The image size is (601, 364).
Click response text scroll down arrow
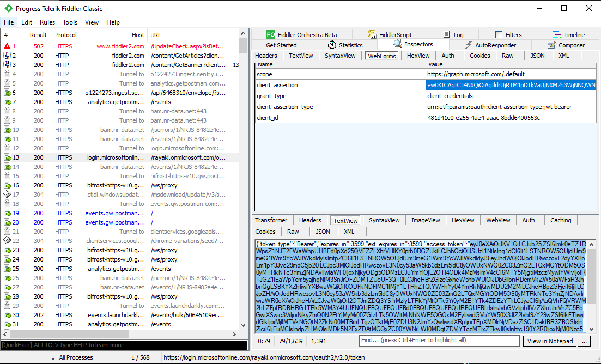point(591,329)
